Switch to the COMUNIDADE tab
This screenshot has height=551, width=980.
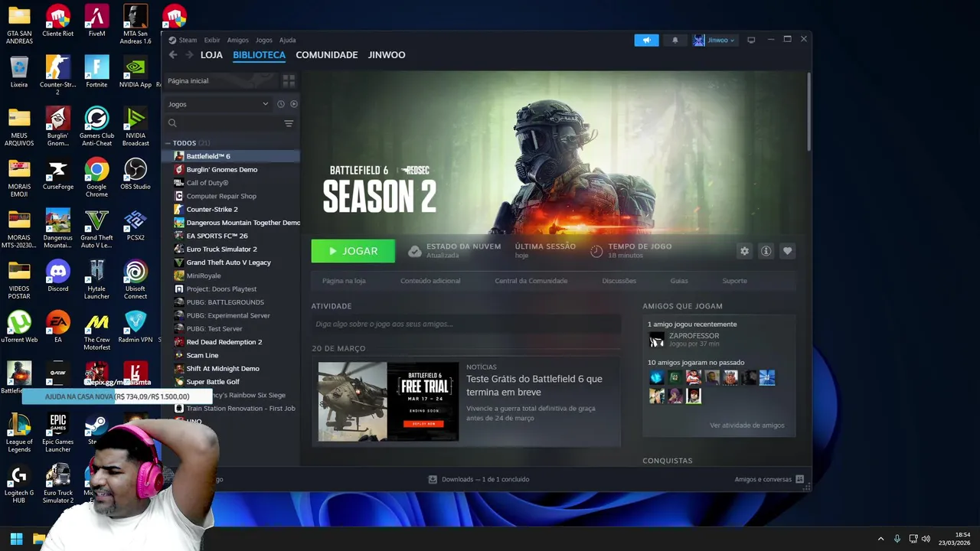click(x=327, y=55)
